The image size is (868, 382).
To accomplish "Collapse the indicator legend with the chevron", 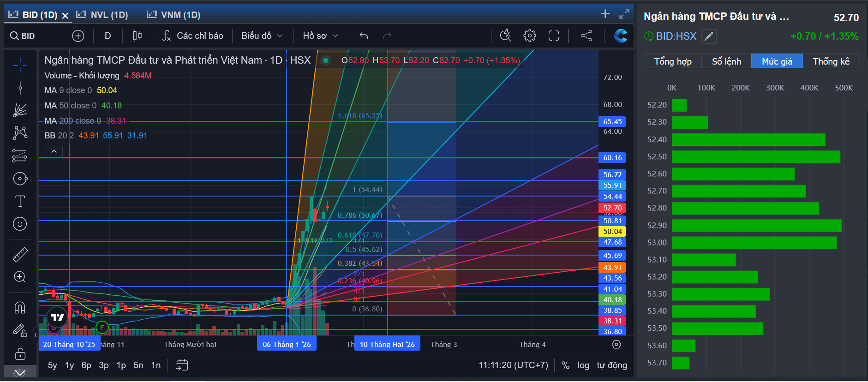I will pos(54,151).
